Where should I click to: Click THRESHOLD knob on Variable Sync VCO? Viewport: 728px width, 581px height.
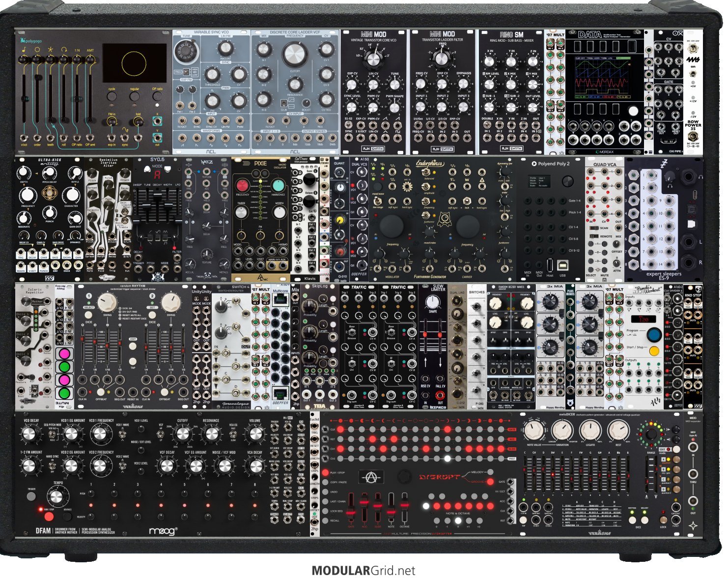pos(212,74)
